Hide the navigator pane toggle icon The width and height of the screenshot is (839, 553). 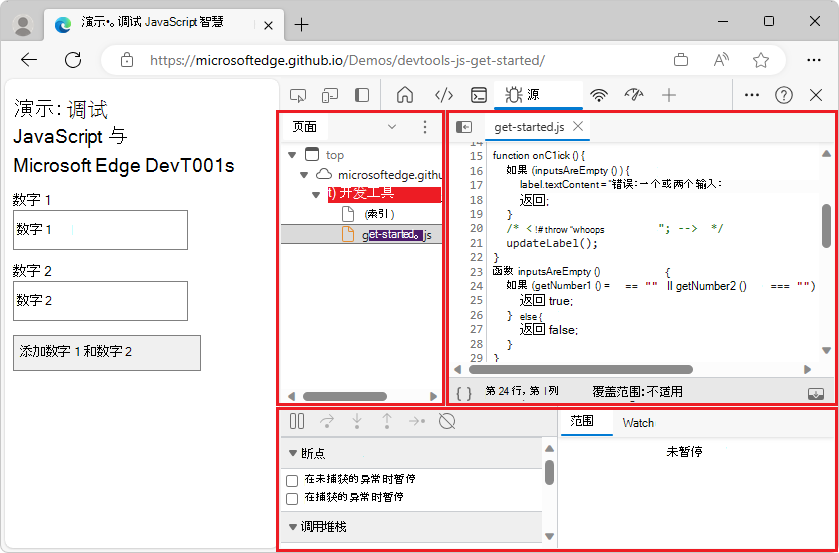click(464, 127)
